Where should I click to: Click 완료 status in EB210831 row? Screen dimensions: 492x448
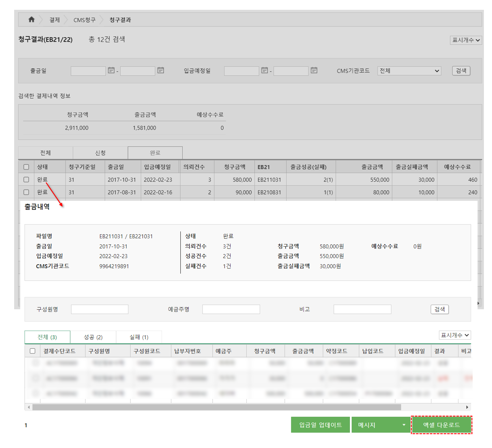(42, 192)
